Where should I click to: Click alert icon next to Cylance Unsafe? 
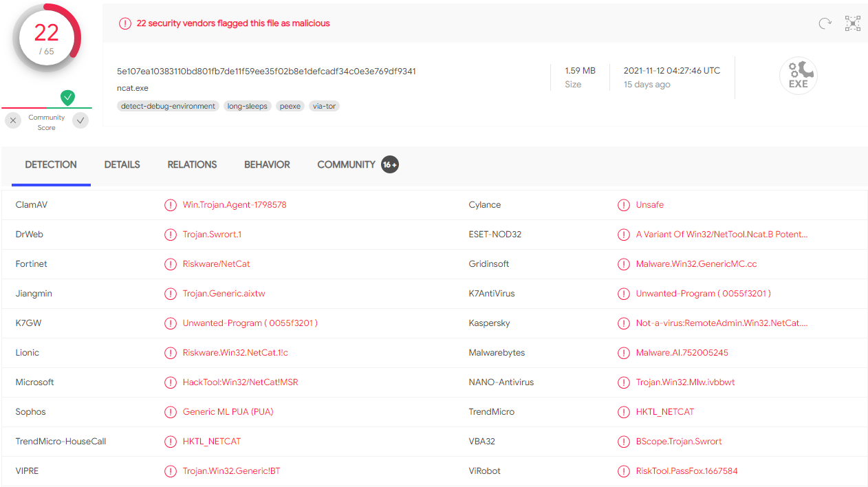(623, 205)
